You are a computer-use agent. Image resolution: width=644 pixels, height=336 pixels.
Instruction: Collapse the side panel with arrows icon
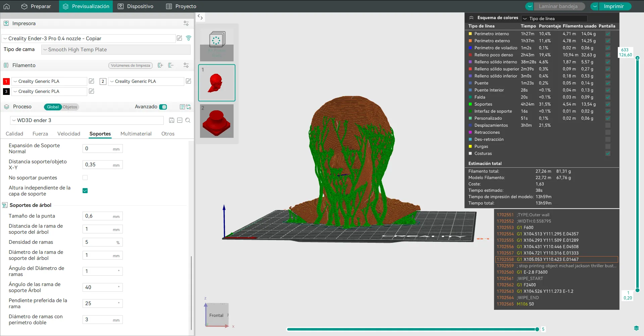click(200, 17)
